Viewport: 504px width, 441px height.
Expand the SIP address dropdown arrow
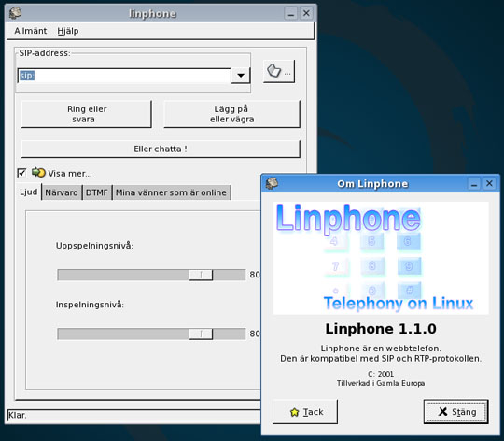(x=241, y=76)
